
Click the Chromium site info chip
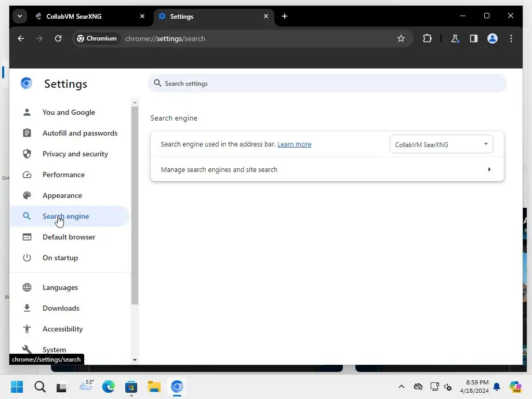[97, 38]
